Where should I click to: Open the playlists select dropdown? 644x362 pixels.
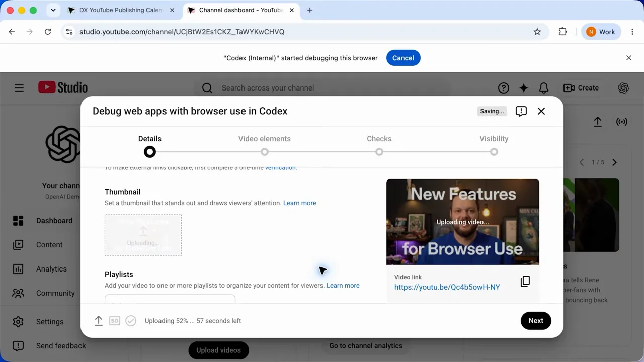click(170, 299)
